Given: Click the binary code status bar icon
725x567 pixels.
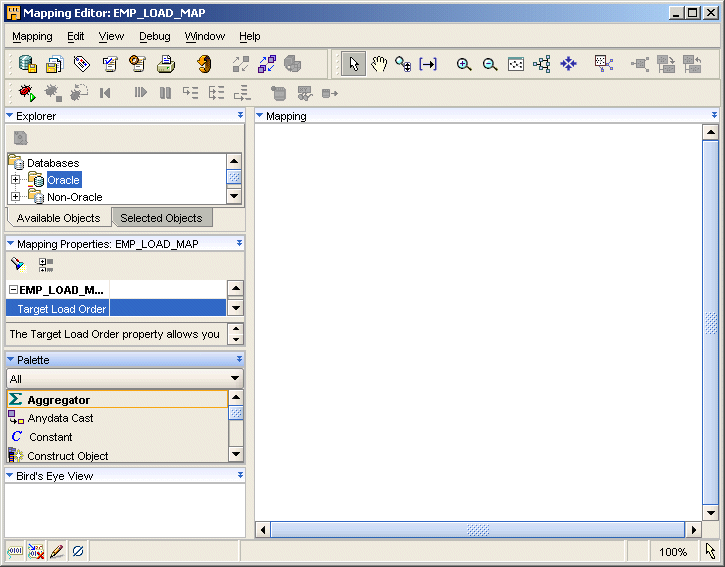Looking at the screenshot, I should pyautogui.click(x=16, y=551).
